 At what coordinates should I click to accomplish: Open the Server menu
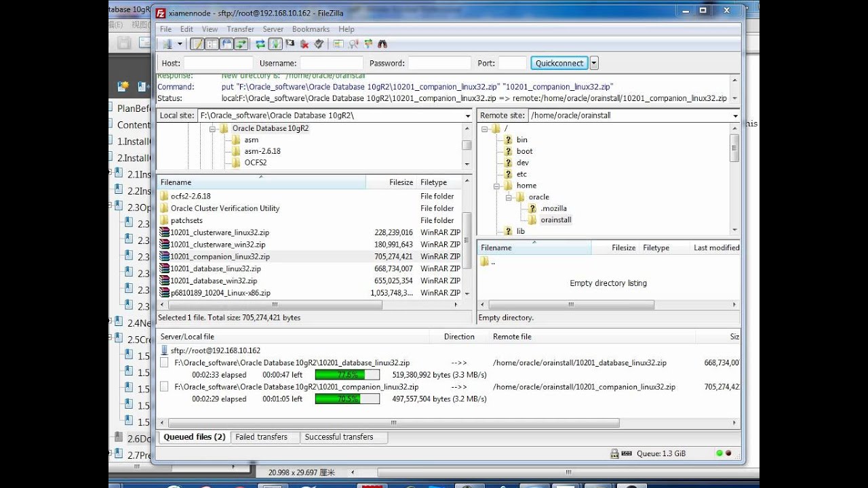point(273,29)
